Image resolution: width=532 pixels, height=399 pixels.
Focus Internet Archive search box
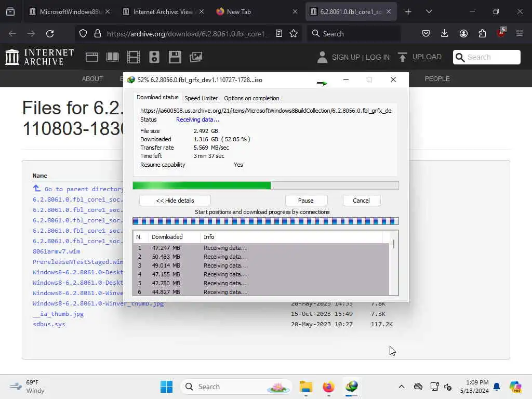[x=486, y=57]
